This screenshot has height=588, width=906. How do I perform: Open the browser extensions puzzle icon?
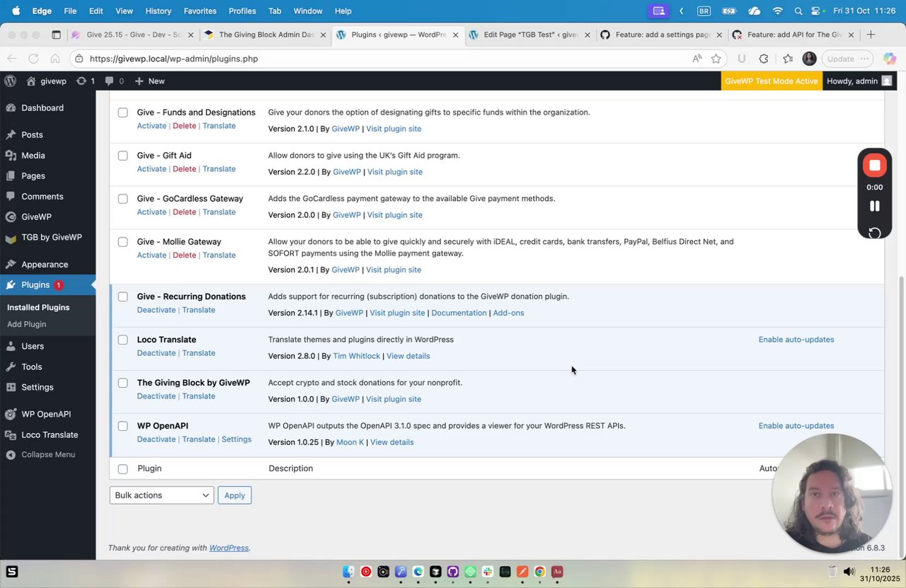(x=763, y=59)
